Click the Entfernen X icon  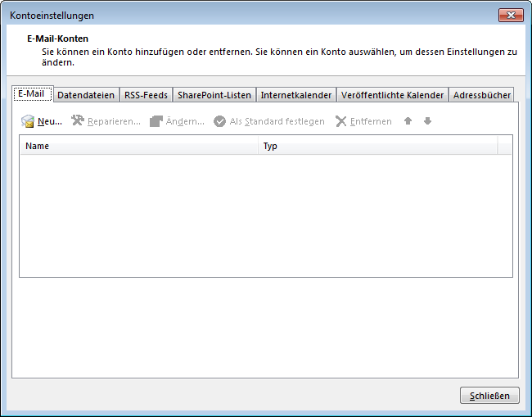(x=340, y=121)
